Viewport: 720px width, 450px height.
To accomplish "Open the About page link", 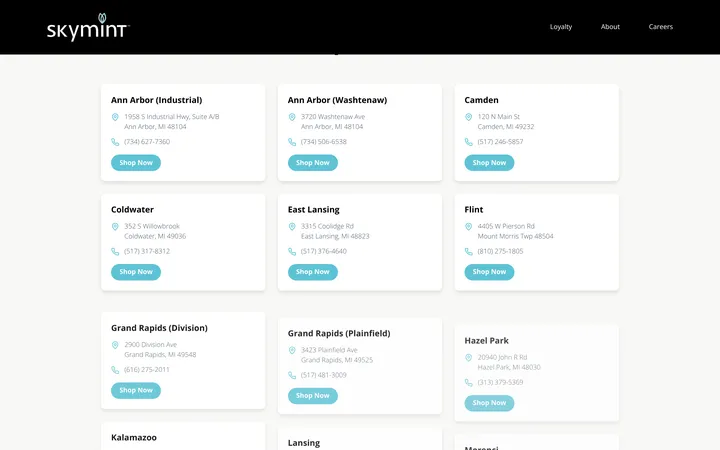I will pos(610,27).
